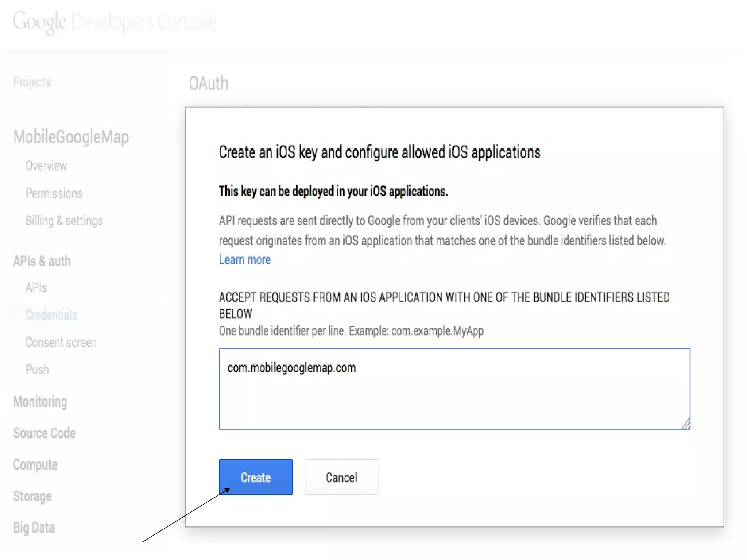
Task: Expand the APIs & auth section
Action: 42,261
